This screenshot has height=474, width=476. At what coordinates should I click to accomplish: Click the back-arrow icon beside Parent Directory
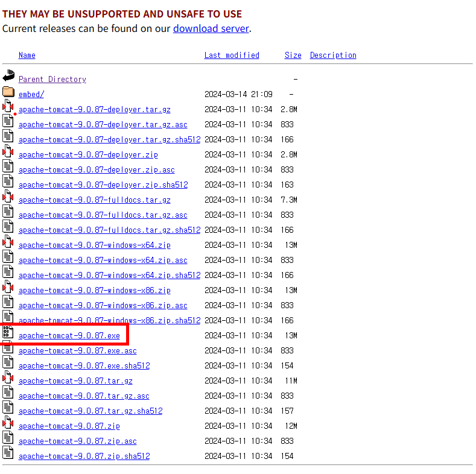pyautogui.click(x=8, y=76)
